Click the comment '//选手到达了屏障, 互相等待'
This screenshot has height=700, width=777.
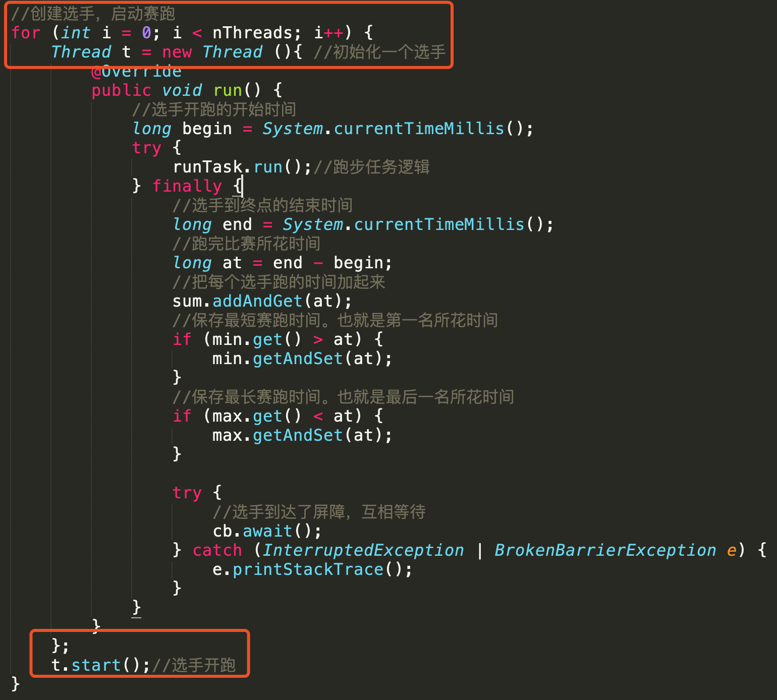coord(319,512)
